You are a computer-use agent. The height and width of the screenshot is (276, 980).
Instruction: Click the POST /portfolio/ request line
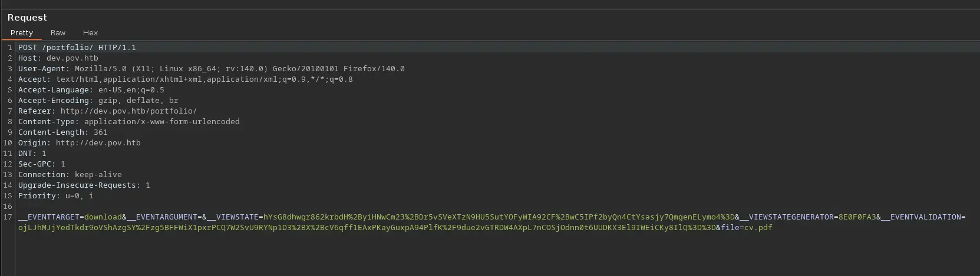77,48
